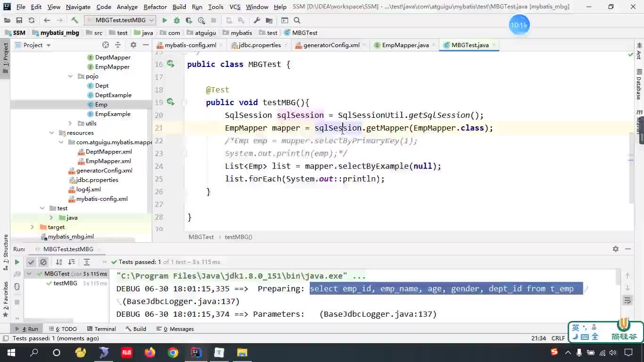Open Firefox from Windows taskbar
Image resolution: width=644 pixels, height=362 pixels.
coord(150,353)
